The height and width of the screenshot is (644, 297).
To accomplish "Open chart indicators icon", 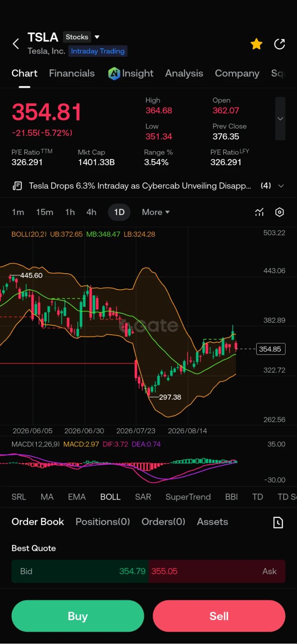I will click(259, 212).
